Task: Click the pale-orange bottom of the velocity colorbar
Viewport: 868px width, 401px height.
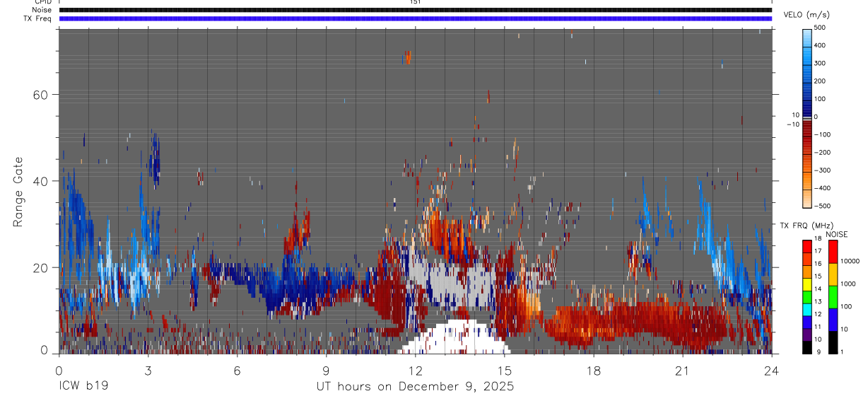Action: (x=807, y=198)
